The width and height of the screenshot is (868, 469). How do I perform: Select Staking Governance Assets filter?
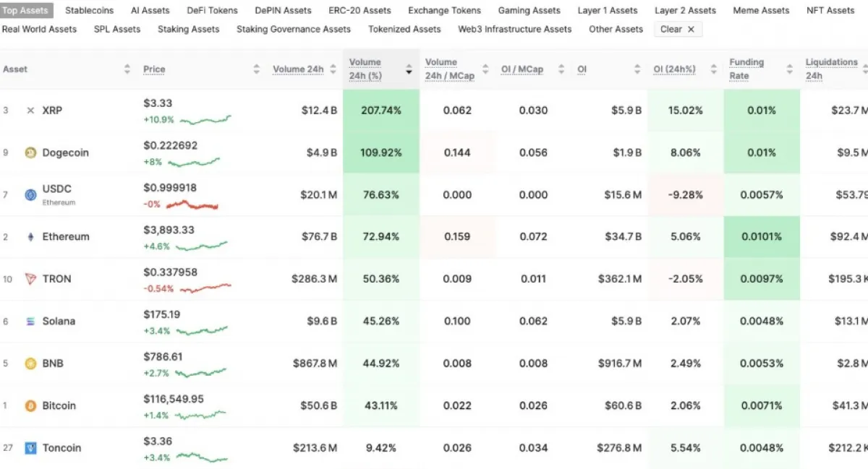(294, 29)
